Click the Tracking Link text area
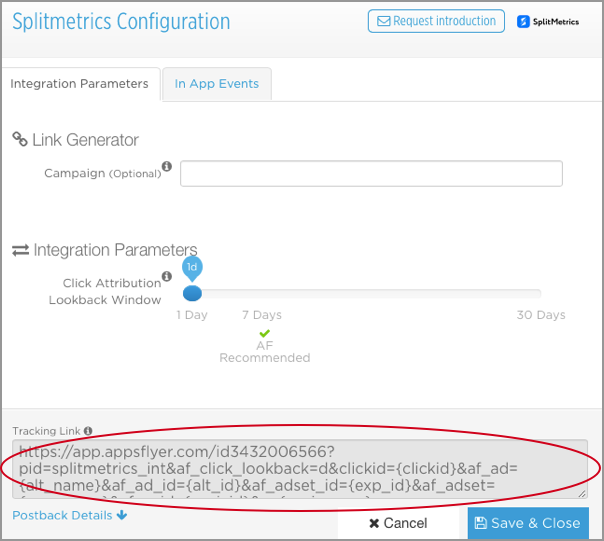This screenshot has height=541, width=604. [x=300, y=469]
